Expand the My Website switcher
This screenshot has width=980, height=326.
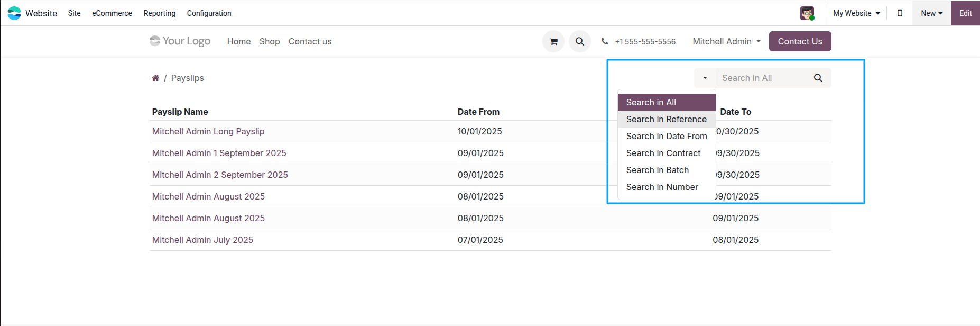tap(856, 13)
